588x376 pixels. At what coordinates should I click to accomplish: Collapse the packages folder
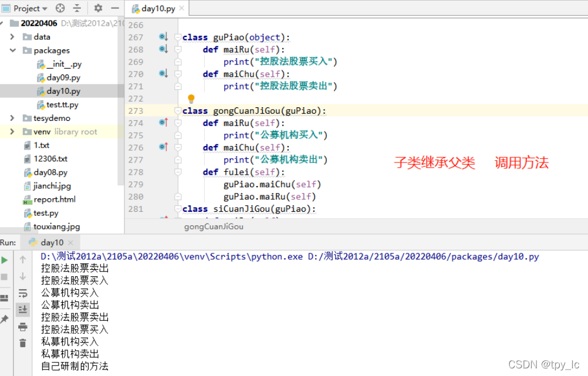click(x=13, y=50)
